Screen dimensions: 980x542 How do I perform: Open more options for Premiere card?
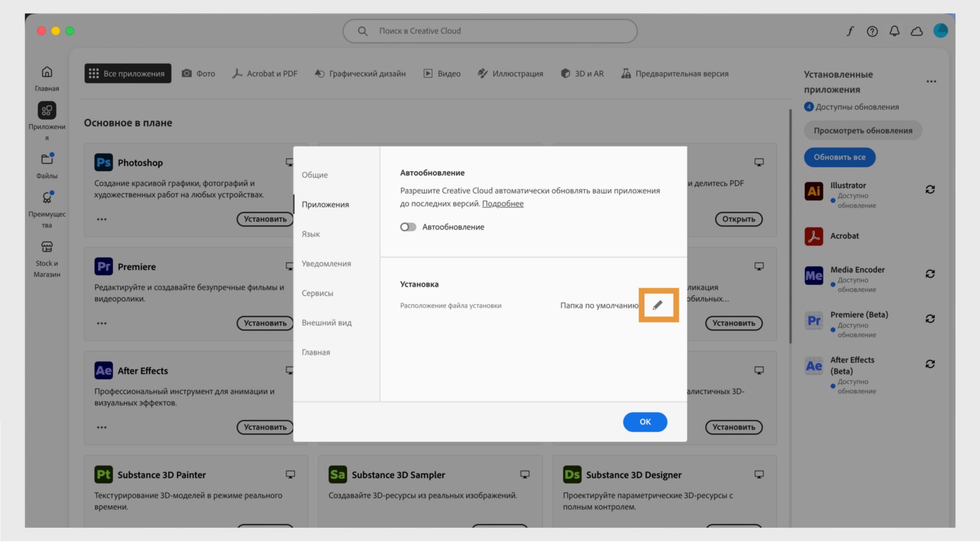point(102,324)
